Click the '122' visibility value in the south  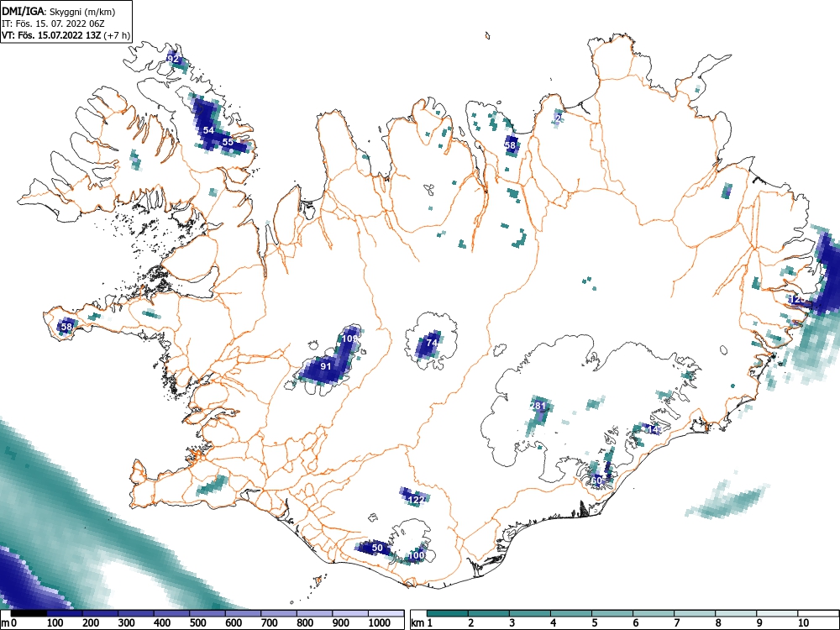click(417, 500)
